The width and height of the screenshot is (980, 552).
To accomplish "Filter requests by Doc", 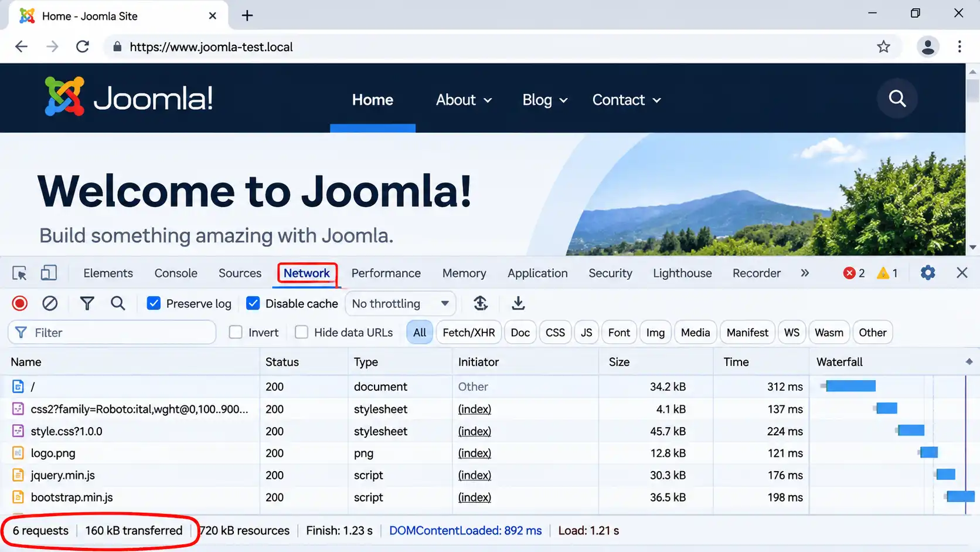I will [x=520, y=333].
